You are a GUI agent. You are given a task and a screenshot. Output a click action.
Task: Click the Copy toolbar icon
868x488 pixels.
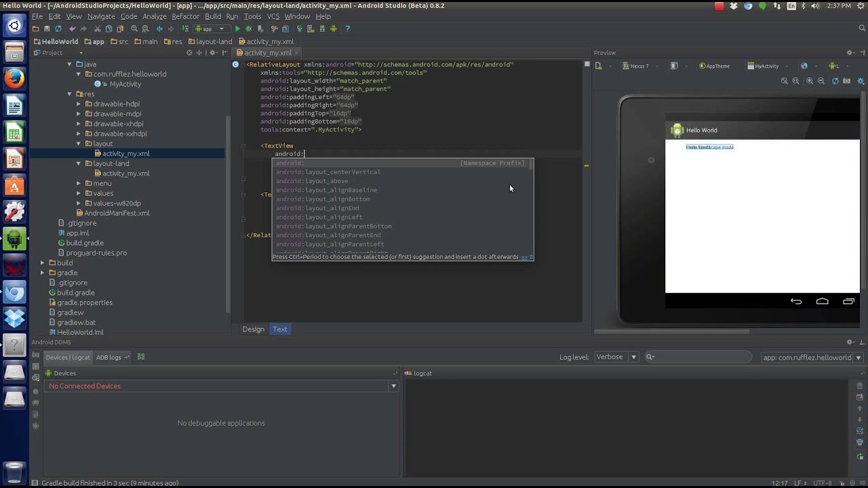108,28
